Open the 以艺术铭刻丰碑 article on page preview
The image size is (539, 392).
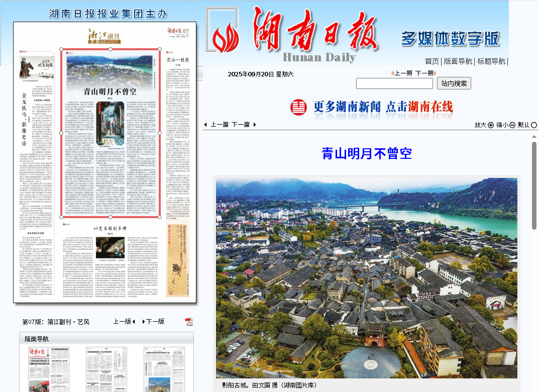110,260
